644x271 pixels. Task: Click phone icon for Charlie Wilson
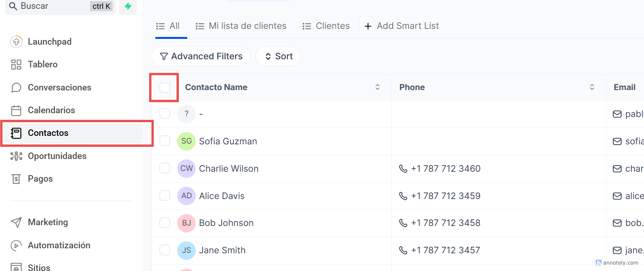pos(403,169)
